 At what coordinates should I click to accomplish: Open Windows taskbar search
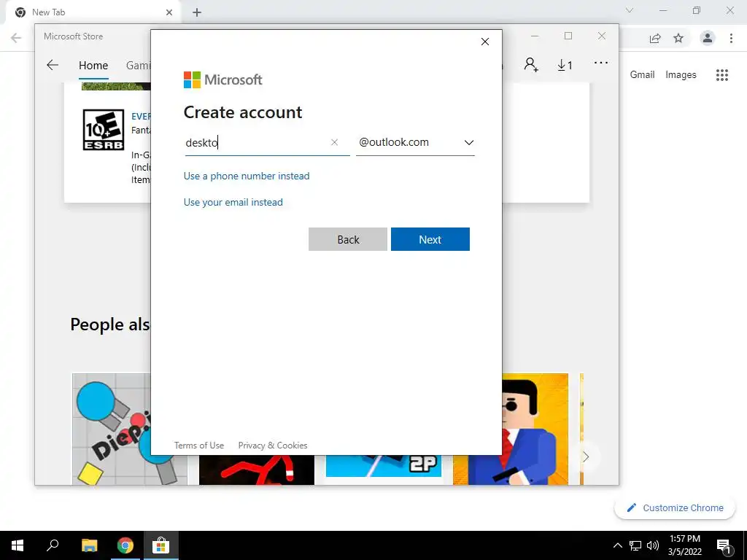point(53,545)
